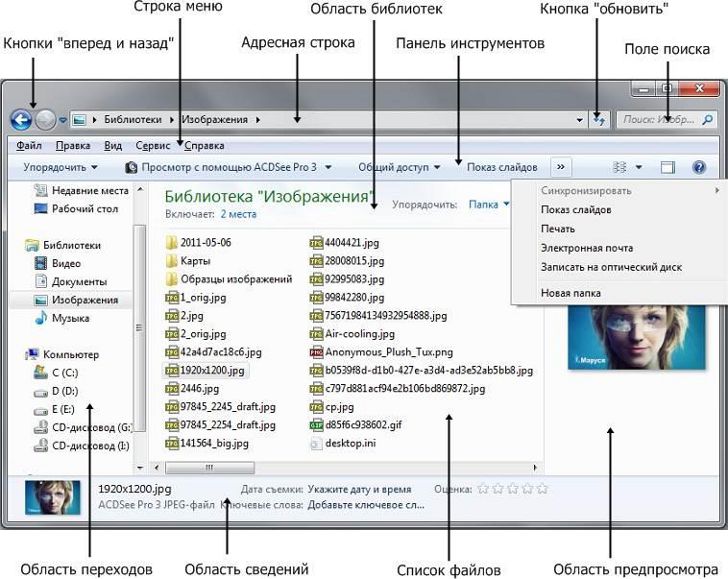Click the Refresh button beside address bar

pos(599,120)
